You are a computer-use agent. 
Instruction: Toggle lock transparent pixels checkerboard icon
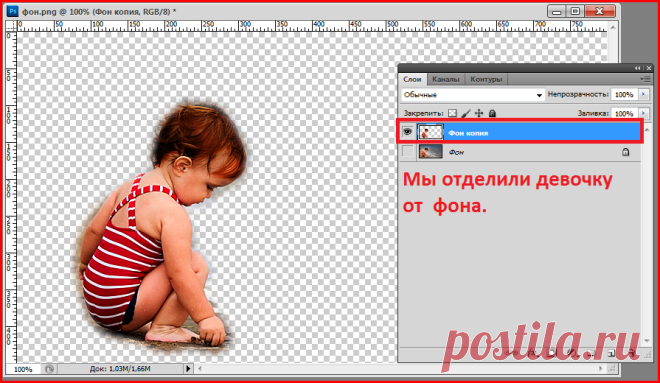[452, 113]
